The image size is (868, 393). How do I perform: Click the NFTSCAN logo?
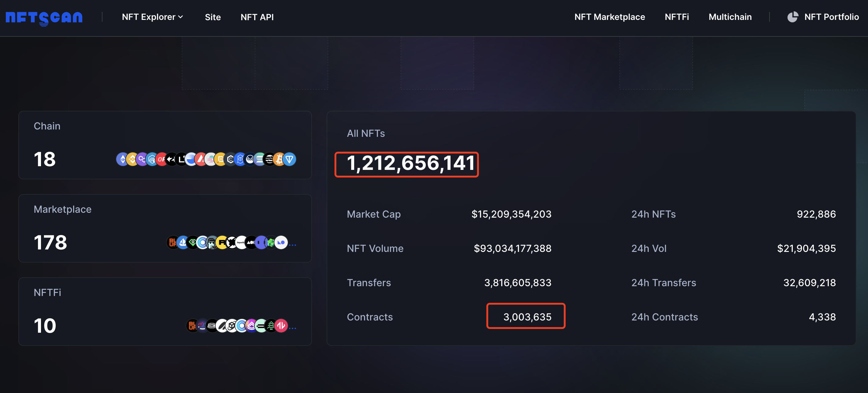point(44,17)
